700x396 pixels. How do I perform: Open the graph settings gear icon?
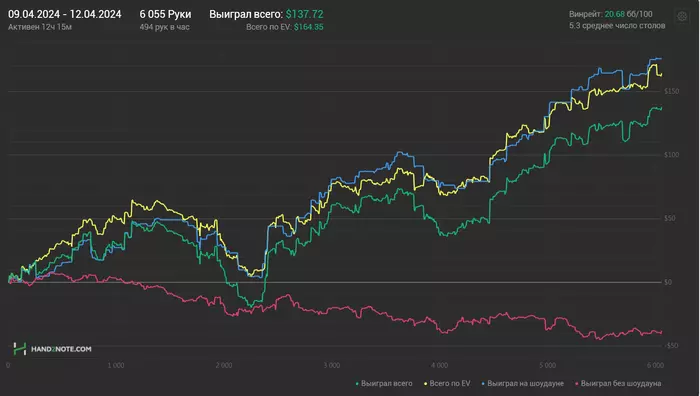pyautogui.click(x=682, y=17)
